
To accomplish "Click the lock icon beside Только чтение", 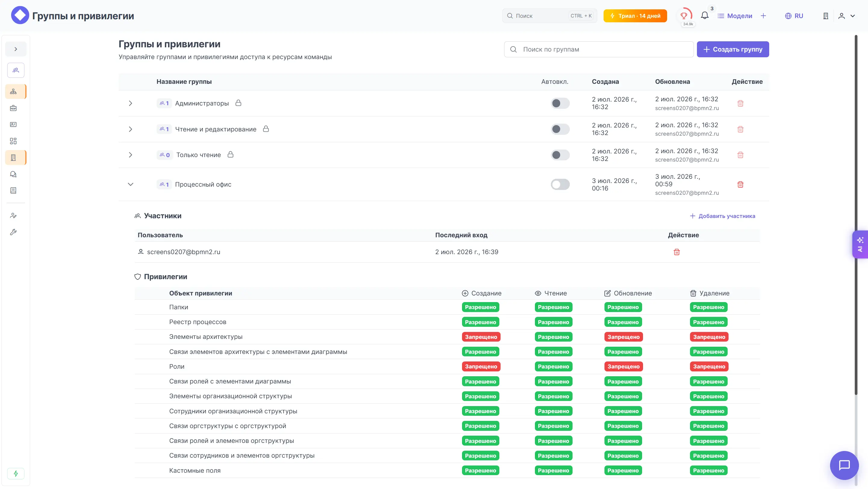I will [230, 154].
